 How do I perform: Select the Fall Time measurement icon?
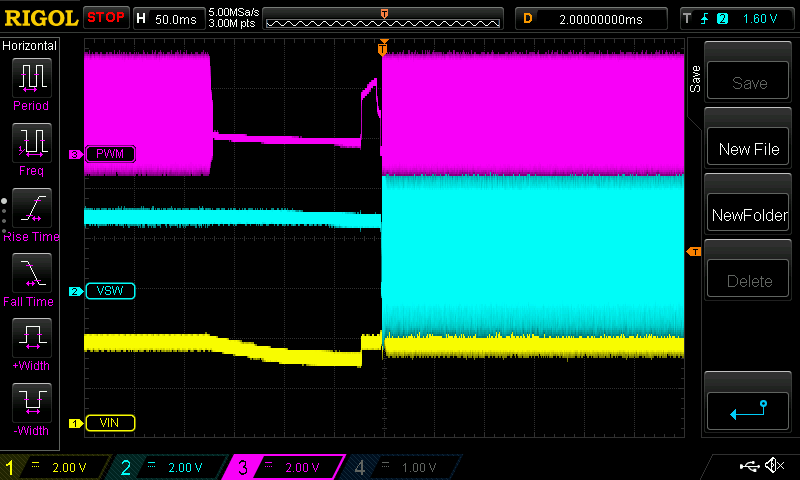pos(32,272)
